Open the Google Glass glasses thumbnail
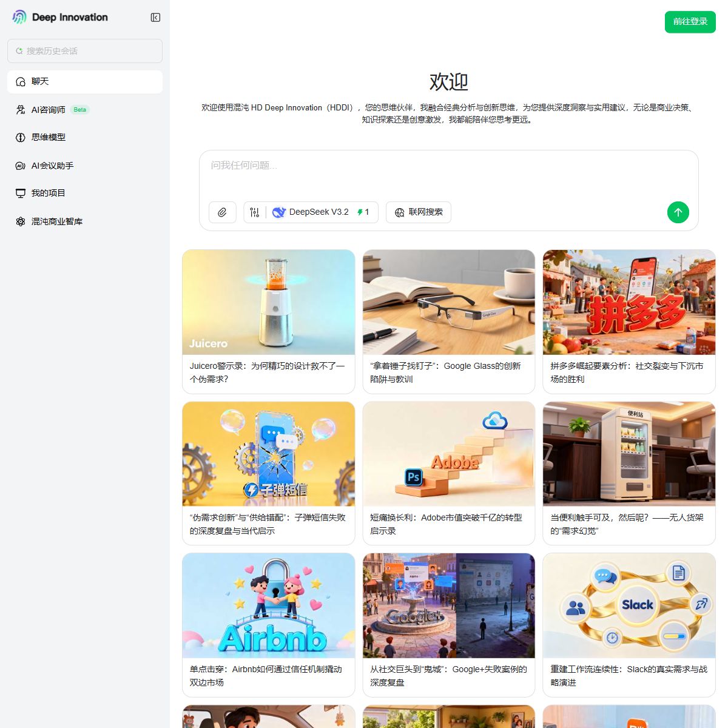Image resolution: width=728 pixels, height=728 pixels. (449, 302)
